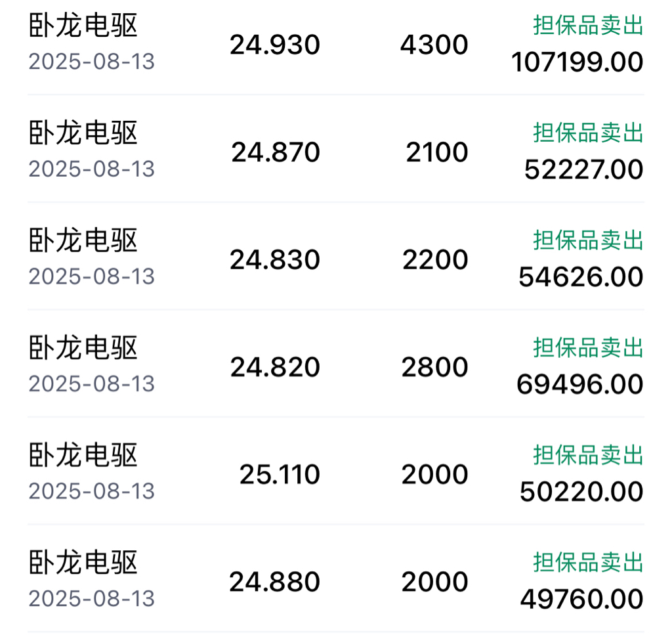This screenshot has width=672, height=635.
Task: Select the record priced 24.880
Action: 336,579
